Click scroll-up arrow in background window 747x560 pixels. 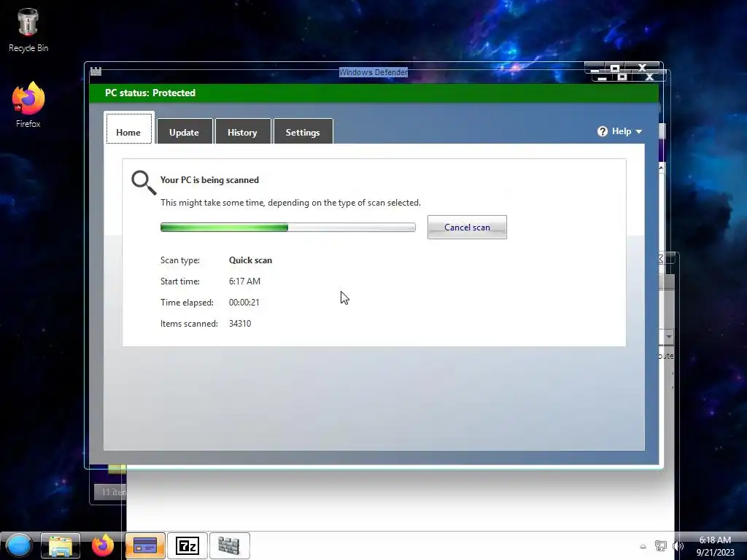(x=661, y=168)
